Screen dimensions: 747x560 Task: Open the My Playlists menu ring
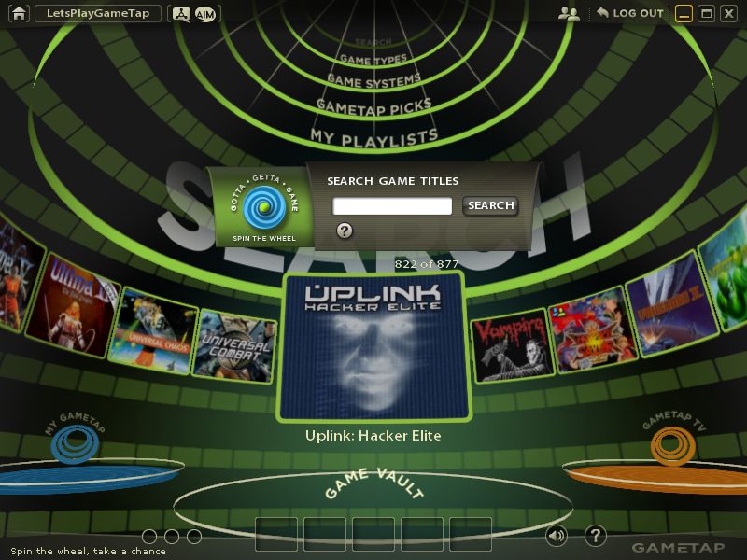(x=374, y=138)
